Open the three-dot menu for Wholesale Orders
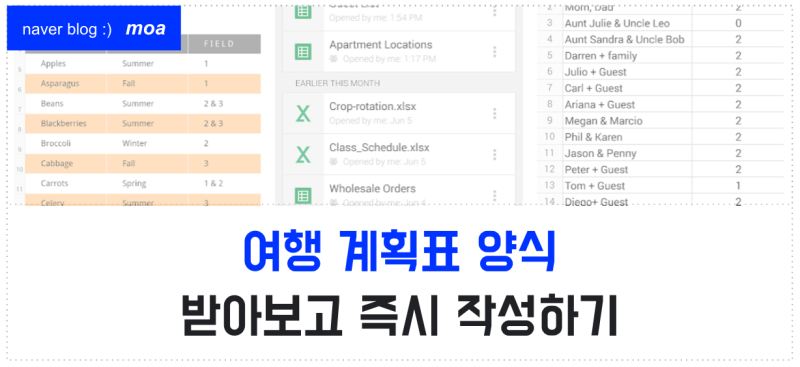This screenshot has width=800, height=367. [x=494, y=195]
